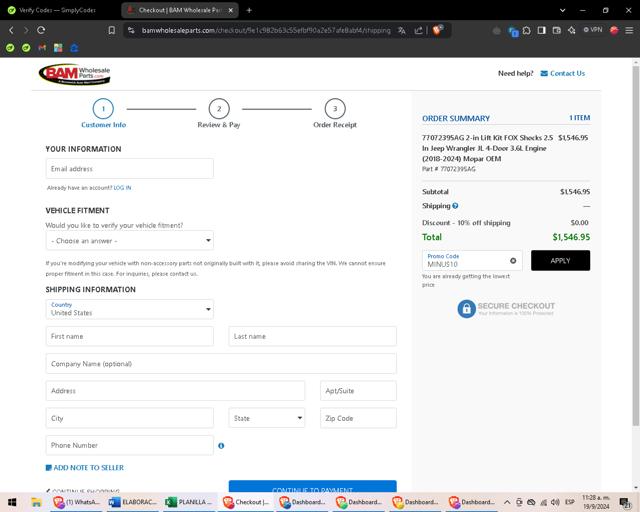Click the LOG IN link

click(122, 188)
